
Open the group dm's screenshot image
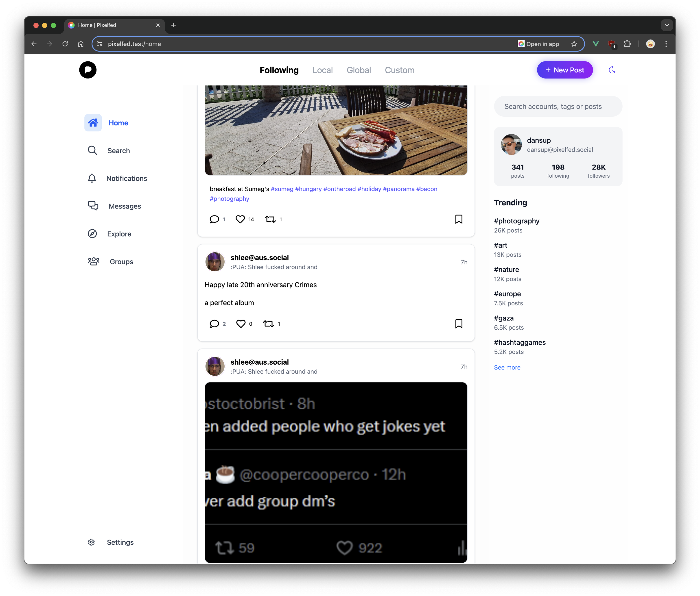pos(336,472)
